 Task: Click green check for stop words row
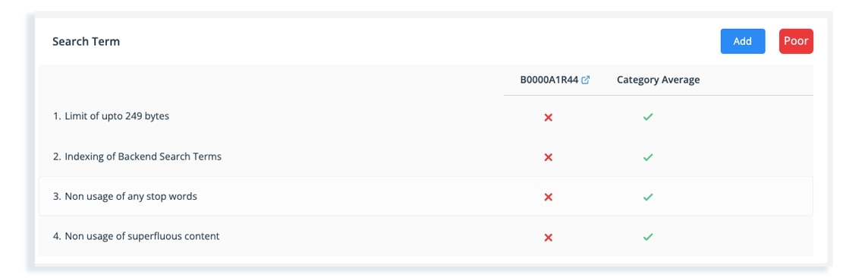pyautogui.click(x=648, y=197)
